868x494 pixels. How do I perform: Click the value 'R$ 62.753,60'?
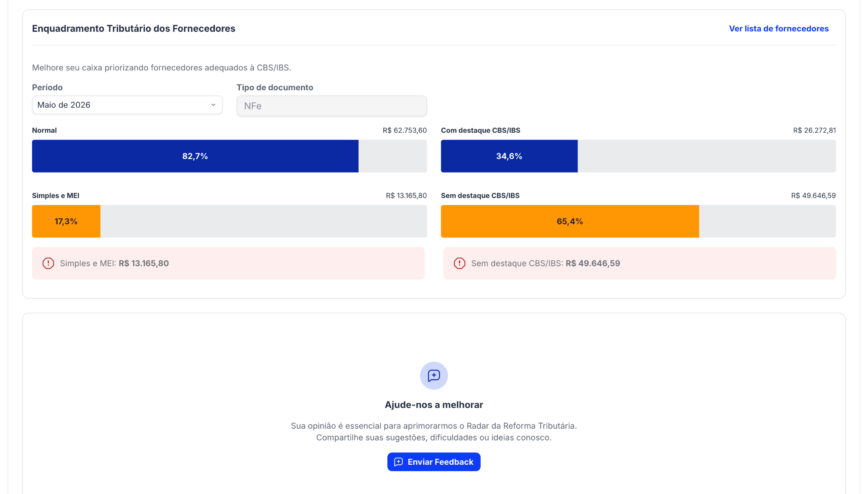[404, 130]
